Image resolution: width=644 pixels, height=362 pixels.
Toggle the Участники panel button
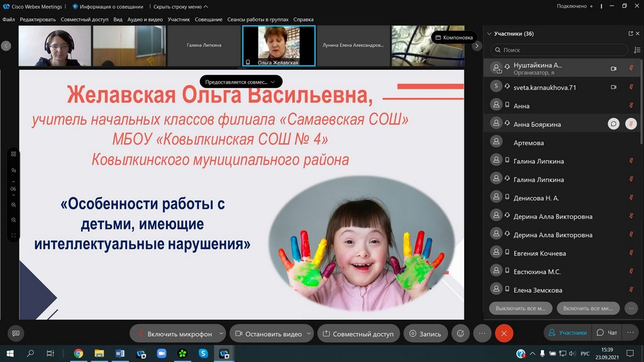coord(568,332)
